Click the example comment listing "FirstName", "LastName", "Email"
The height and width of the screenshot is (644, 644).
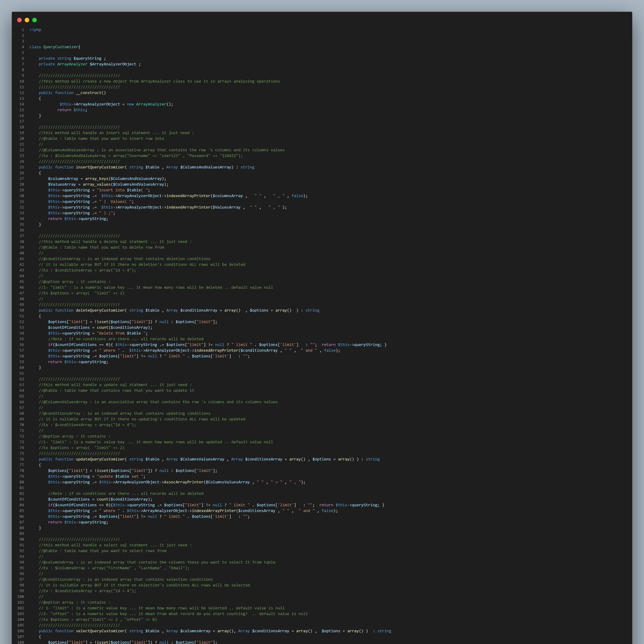point(114,568)
